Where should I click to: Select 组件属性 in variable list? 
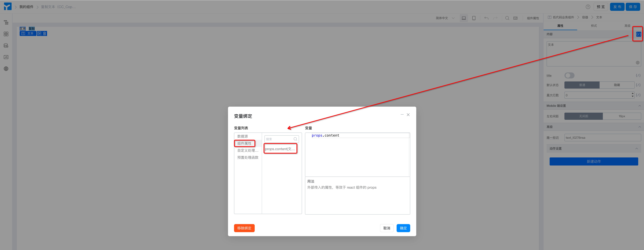coord(244,143)
